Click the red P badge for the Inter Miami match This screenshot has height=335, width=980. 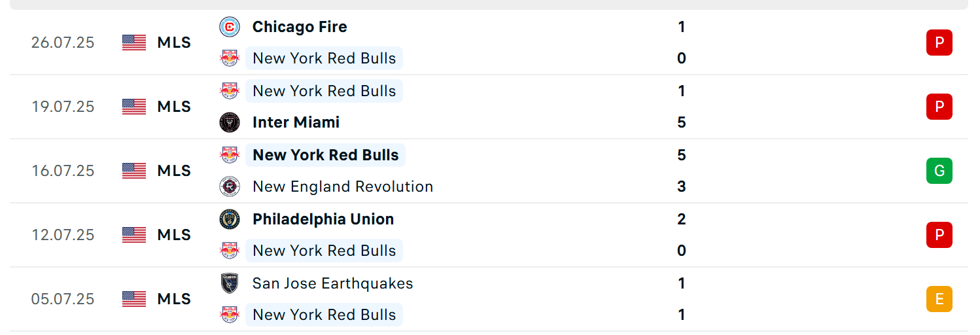tap(939, 107)
